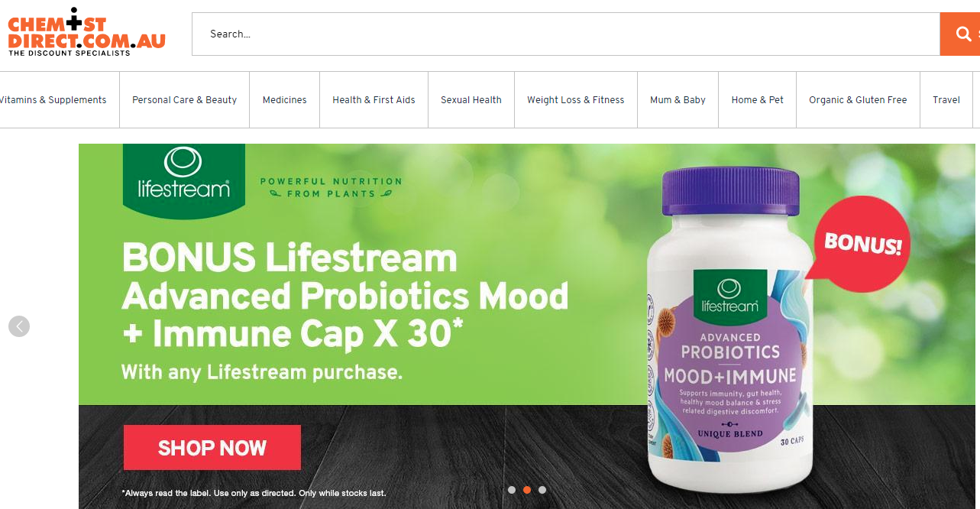Click the red SHOP NOW button
The width and height of the screenshot is (980, 509).
pyautogui.click(x=212, y=448)
